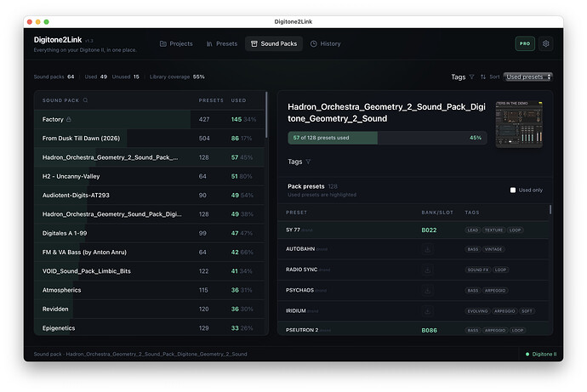Click the VINTAGE tag on AUTOBAHN
587x392 pixels.
pos(493,249)
